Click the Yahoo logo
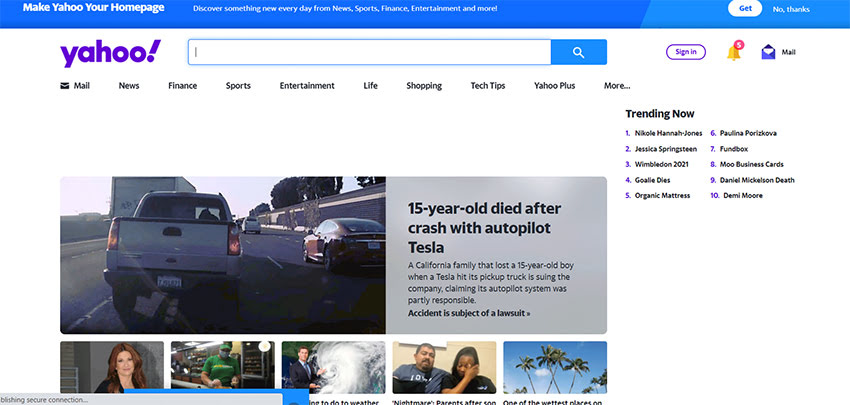Viewport: 850px width, 405px height. [x=111, y=53]
